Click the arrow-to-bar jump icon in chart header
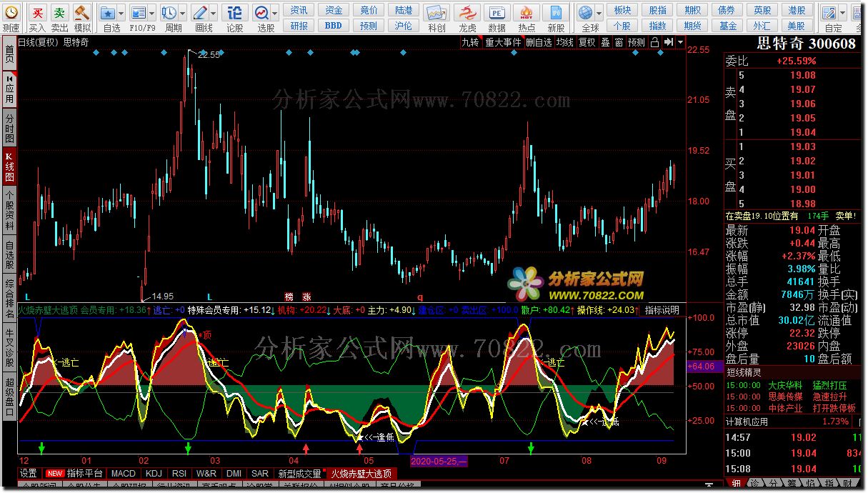 coord(668,42)
